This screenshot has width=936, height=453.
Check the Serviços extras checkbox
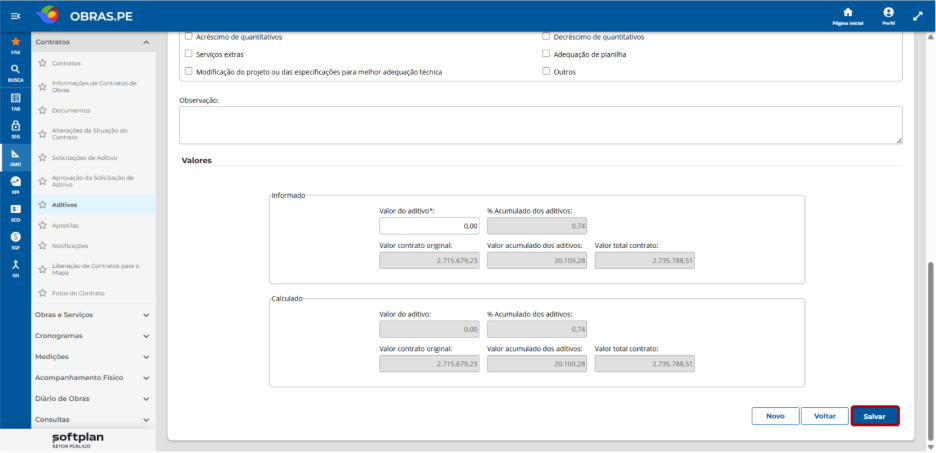click(189, 54)
